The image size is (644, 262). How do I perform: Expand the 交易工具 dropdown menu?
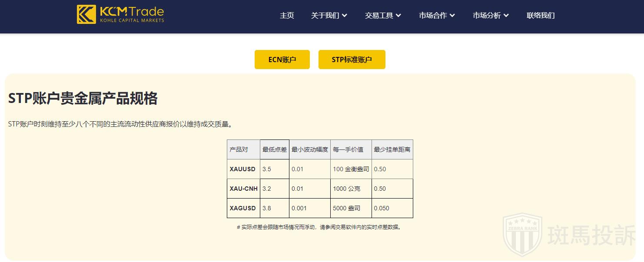click(x=383, y=16)
